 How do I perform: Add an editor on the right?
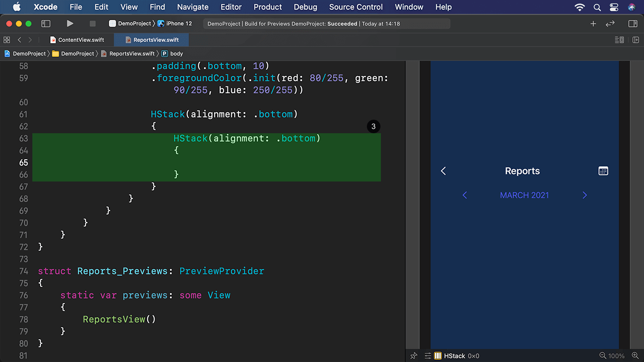(635, 40)
